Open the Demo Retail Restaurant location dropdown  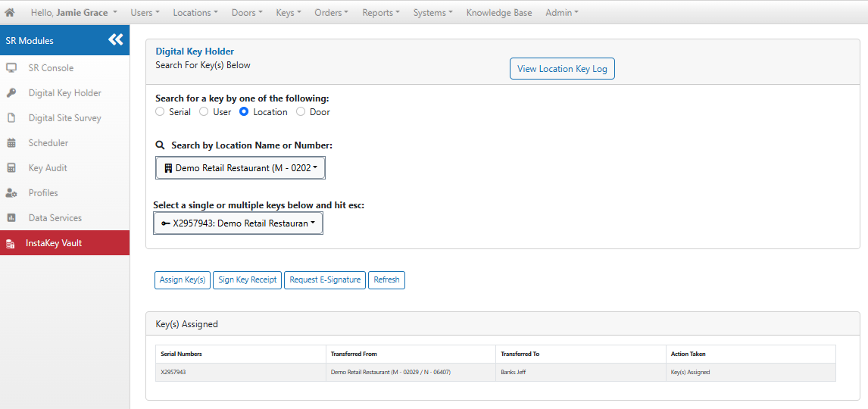click(240, 167)
